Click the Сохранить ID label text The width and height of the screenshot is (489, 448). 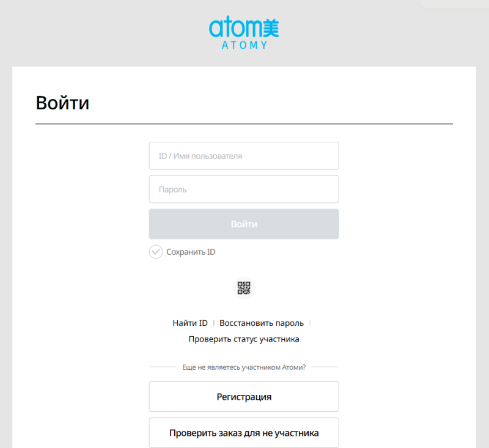pos(191,252)
